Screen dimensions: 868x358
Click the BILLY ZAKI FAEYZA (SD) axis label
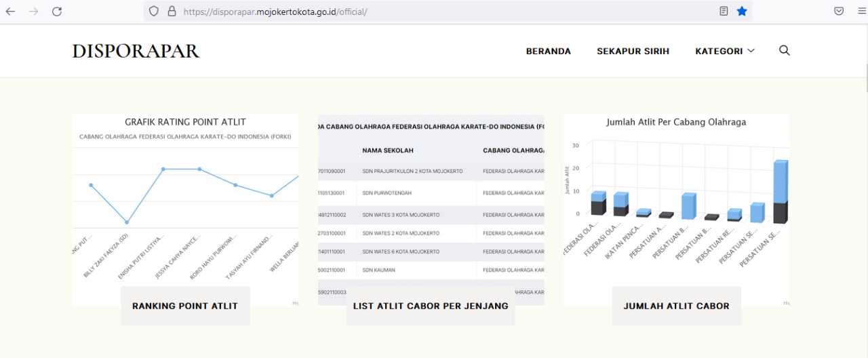coord(107,256)
